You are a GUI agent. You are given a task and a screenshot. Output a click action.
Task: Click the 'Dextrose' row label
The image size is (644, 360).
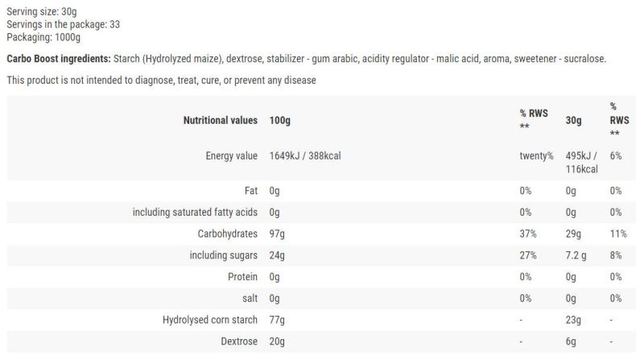click(x=237, y=341)
